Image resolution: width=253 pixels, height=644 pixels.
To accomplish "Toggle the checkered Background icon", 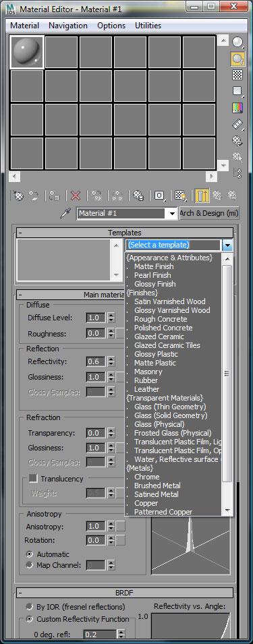I will [237, 75].
